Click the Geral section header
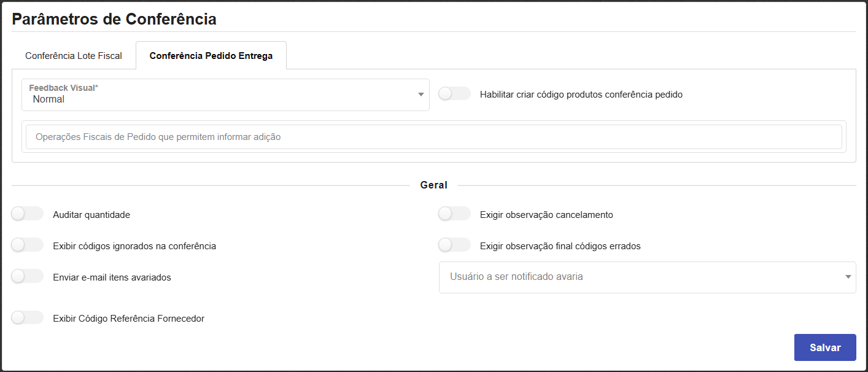Screen dimensions: 868x372 pos(433,185)
